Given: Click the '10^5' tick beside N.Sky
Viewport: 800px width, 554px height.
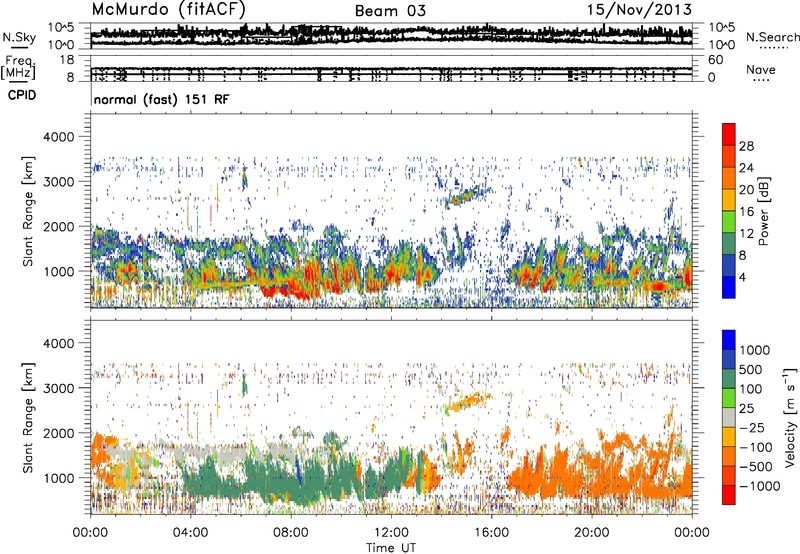Looking at the screenshot, I should pyautogui.click(x=61, y=28).
